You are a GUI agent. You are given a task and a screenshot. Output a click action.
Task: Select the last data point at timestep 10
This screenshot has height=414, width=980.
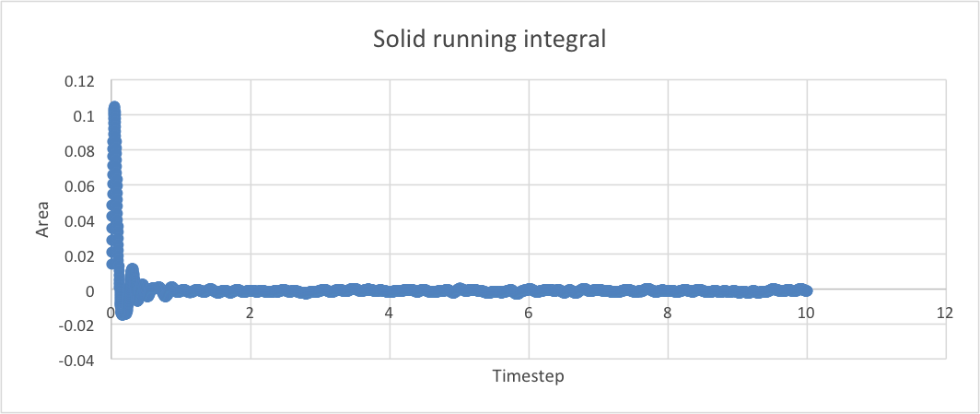pyautogui.click(x=806, y=290)
